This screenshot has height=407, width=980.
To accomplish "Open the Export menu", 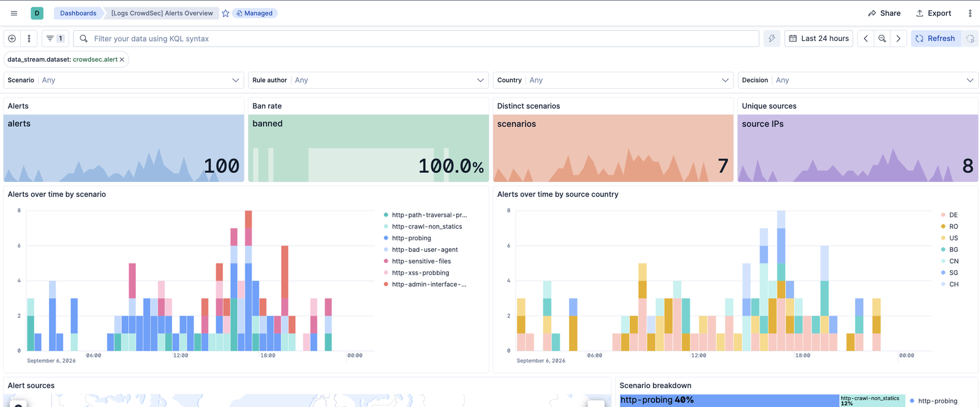I will [x=933, y=13].
